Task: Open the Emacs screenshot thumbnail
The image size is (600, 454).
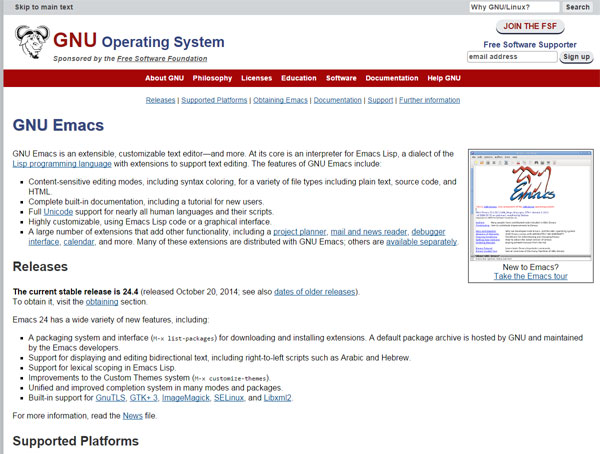Action: tap(531, 206)
